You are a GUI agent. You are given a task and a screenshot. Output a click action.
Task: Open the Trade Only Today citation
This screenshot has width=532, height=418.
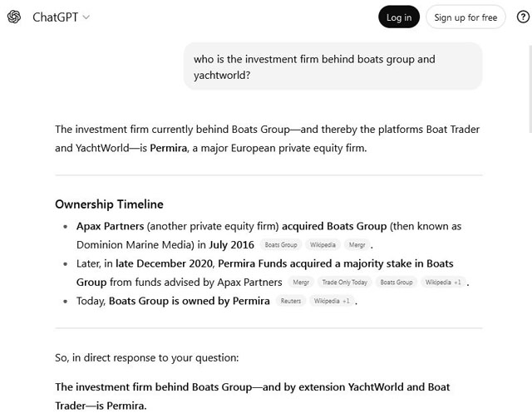[344, 283]
